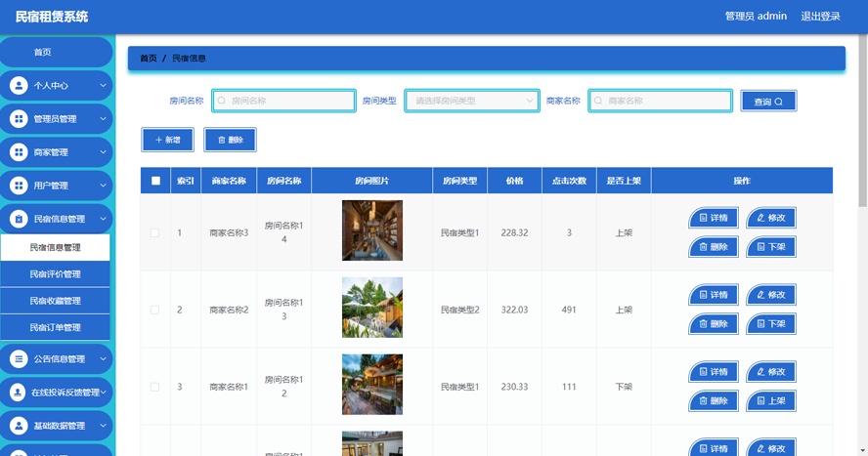Click the 价格 column header

click(x=514, y=181)
